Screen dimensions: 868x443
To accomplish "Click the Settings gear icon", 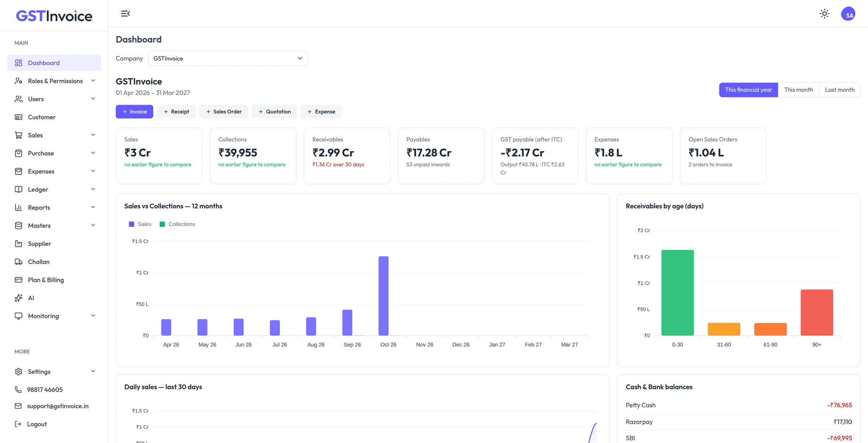I will 18,372.
